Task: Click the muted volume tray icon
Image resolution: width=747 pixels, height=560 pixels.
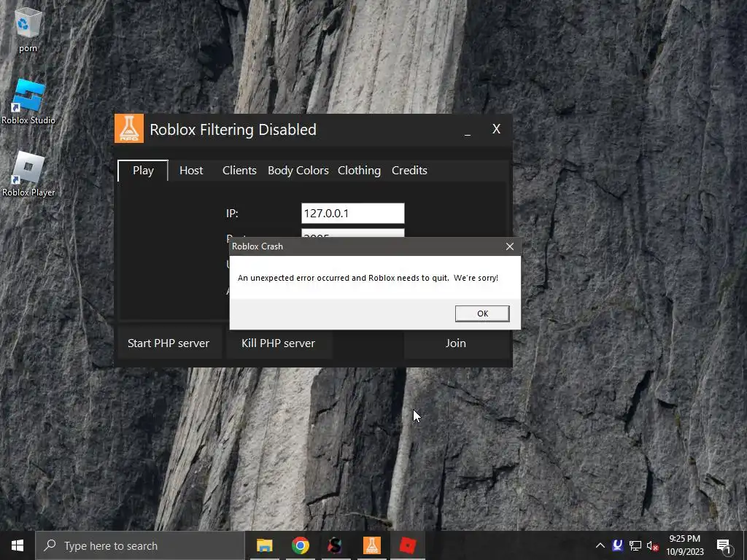Action: pyautogui.click(x=653, y=545)
